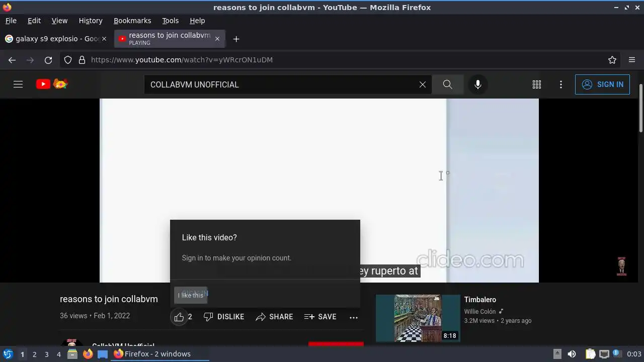Open the File menu
The width and height of the screenshot is (644, 362).
(x=11, y=21)
